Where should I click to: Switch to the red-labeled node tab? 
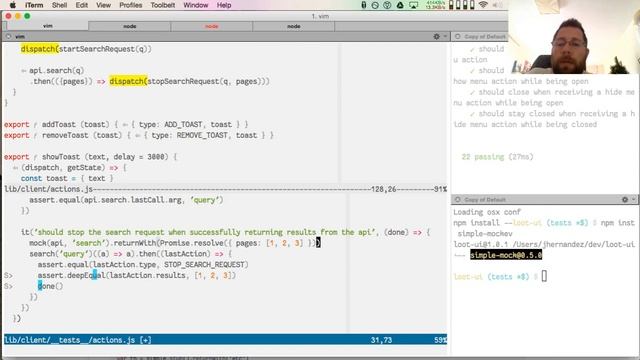click(211, 26)
